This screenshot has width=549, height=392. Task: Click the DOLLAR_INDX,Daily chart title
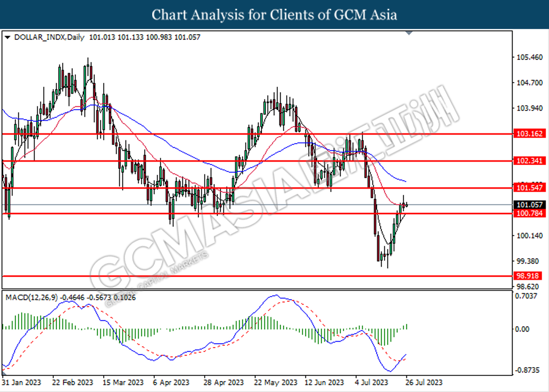(49, 37)
